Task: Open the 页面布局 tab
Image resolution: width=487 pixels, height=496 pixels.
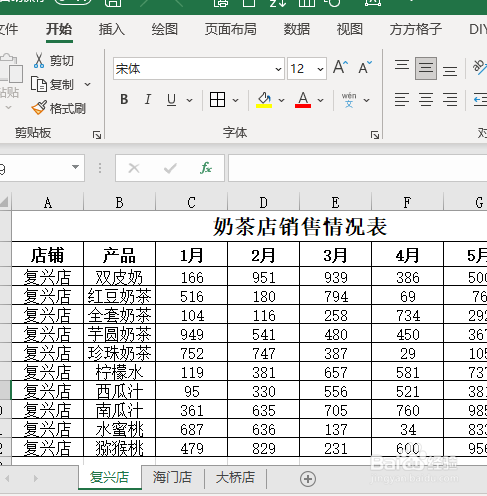Action: tap(231, 29)
